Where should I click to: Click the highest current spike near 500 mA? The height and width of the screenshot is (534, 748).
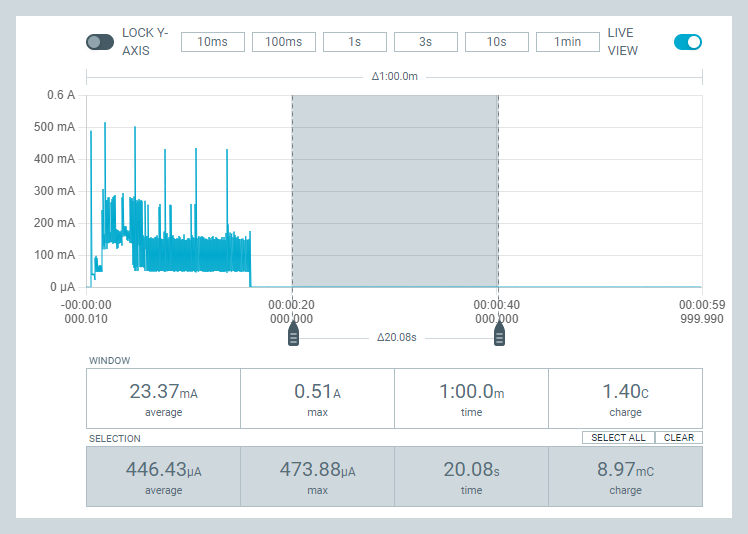105,125
